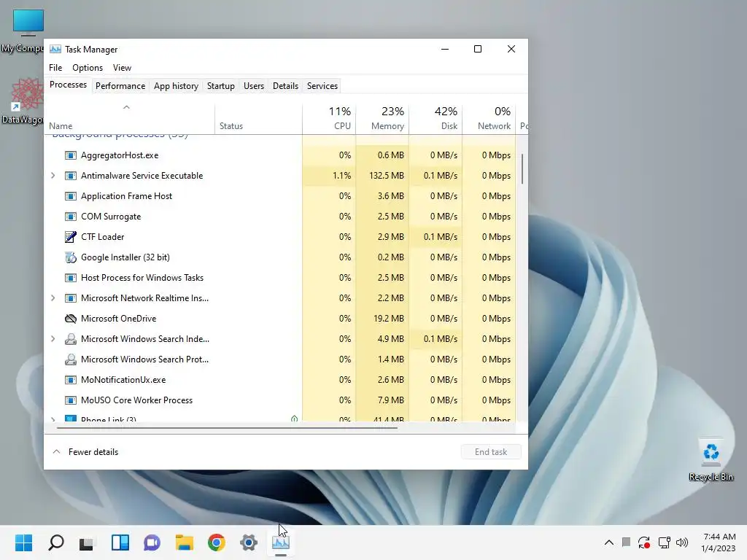This screenshot has width=747, height=560.
Task: Open the File menu
Action: [x=55, y=68]
